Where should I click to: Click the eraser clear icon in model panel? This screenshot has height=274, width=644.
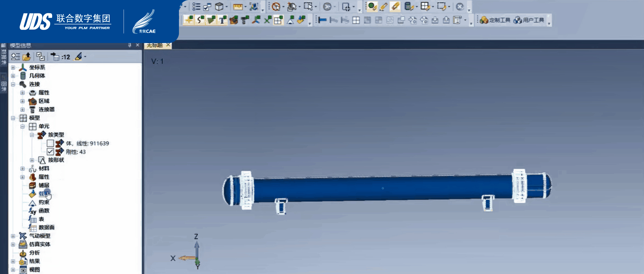tap(78, 57)
